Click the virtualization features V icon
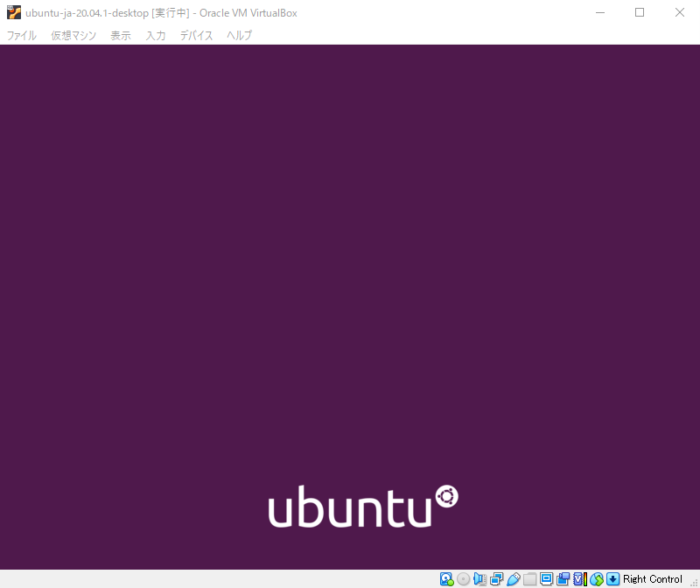 point(578,579)
